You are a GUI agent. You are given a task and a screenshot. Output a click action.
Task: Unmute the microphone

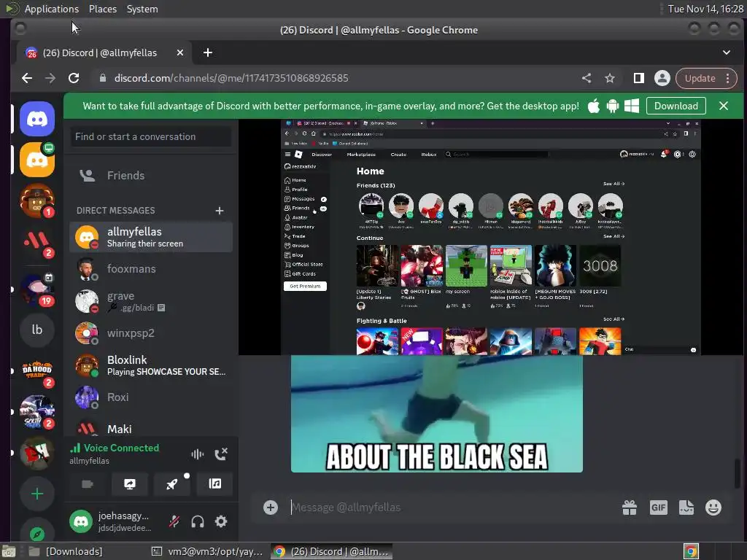[174, 522]
